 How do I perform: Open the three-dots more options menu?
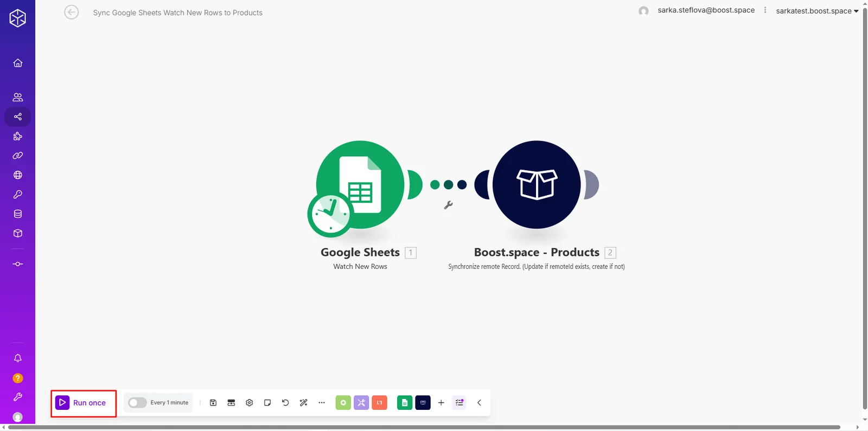(x=322, y=403)
